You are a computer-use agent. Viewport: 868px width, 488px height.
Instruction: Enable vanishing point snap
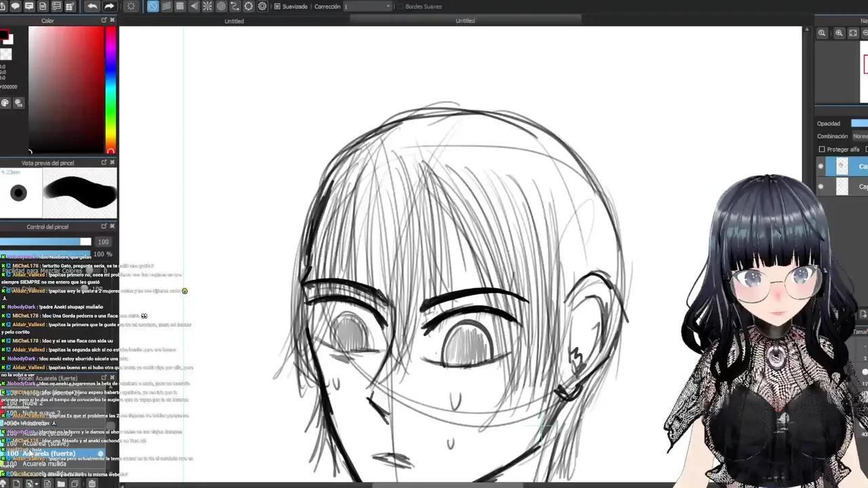(x=194, y=6)
